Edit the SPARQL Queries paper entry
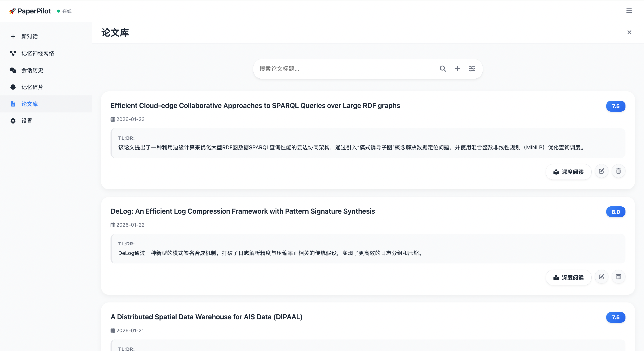Image resolution: width=644 pixels, height=351 pixels. 601,171
